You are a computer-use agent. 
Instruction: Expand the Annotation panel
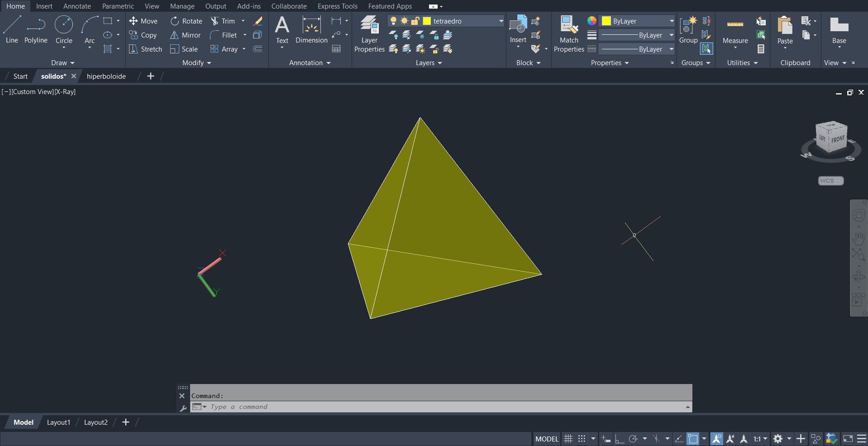coord(310,63)
